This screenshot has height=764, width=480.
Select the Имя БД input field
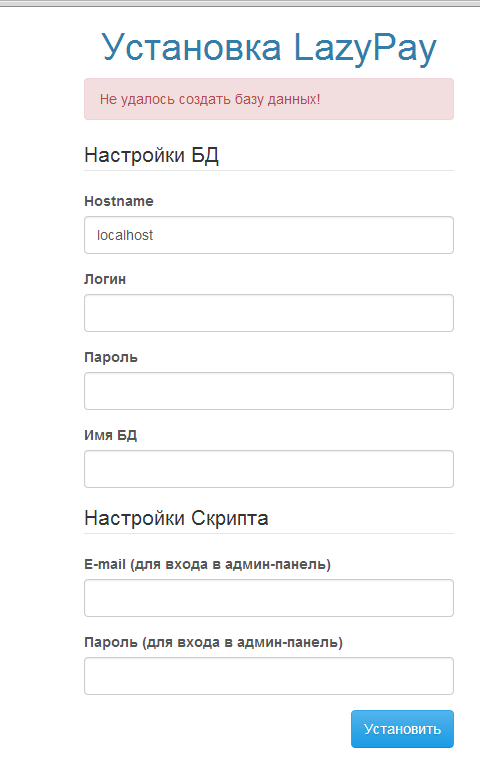click(x=269, y=469)
